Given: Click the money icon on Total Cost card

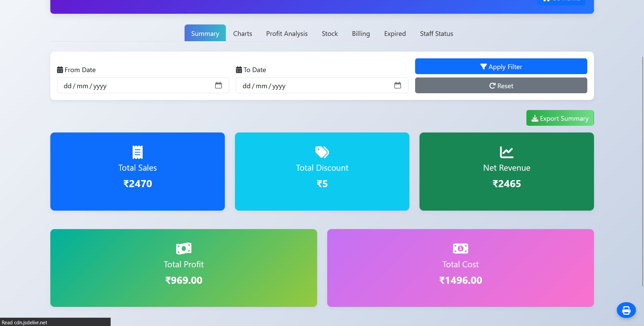Looking at the screenshot, I should pos(460,248).
